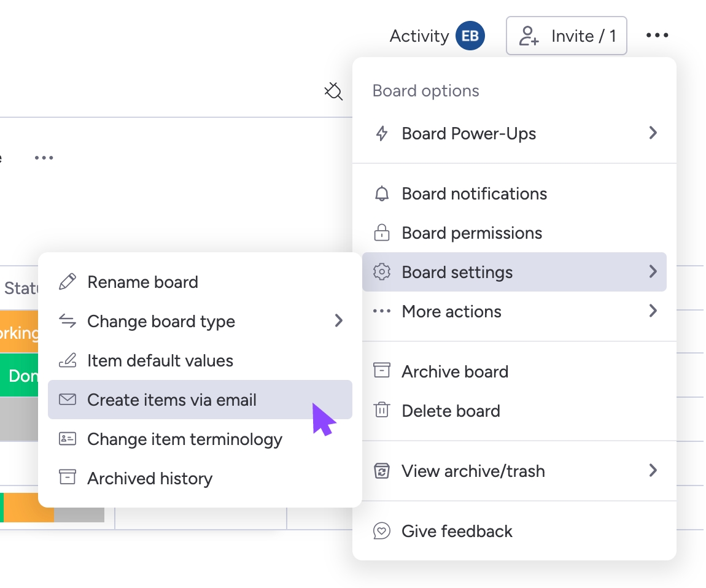Click the gear icon next to Board settings
Image resolution: width=706 pixels, height=588 pixels.
(x=382, y=272)
